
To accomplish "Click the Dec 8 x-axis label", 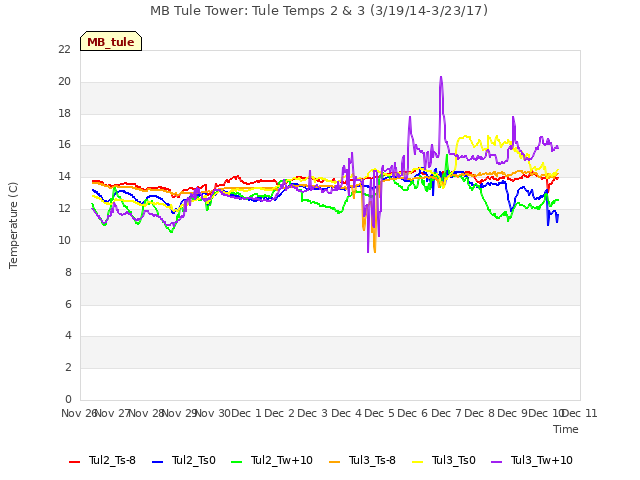I will point(480,413).
